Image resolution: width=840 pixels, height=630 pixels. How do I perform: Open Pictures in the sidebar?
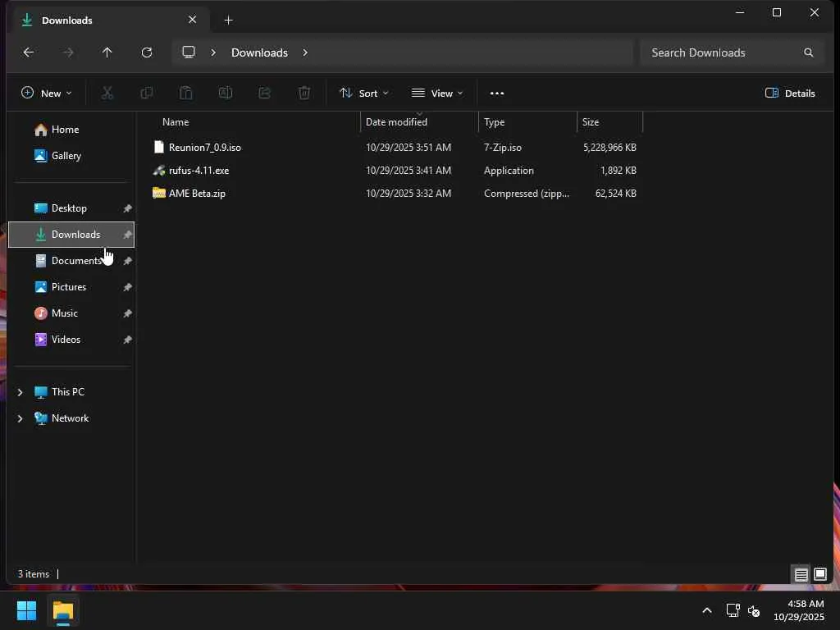pyautogui.click(x=71, y=287)
